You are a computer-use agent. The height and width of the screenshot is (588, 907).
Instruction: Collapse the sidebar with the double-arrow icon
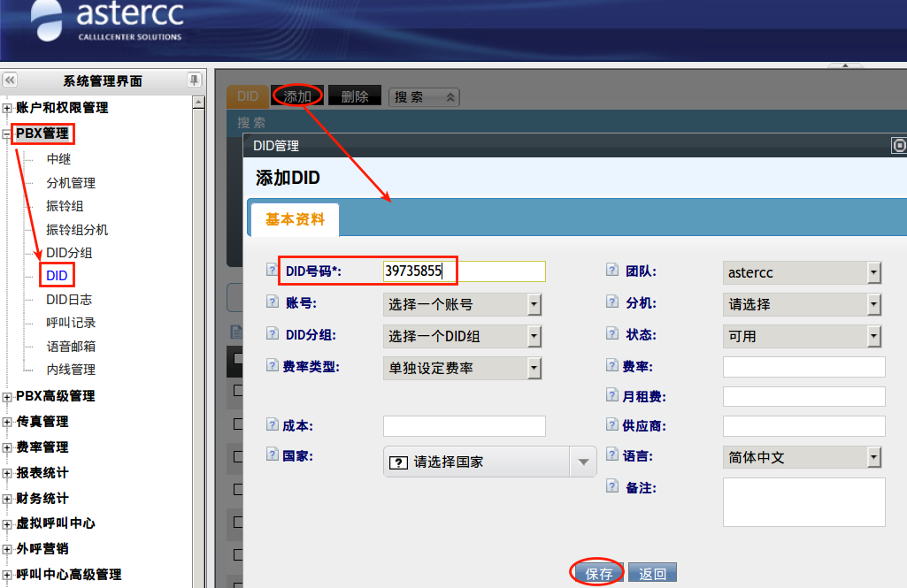[10, 80]
